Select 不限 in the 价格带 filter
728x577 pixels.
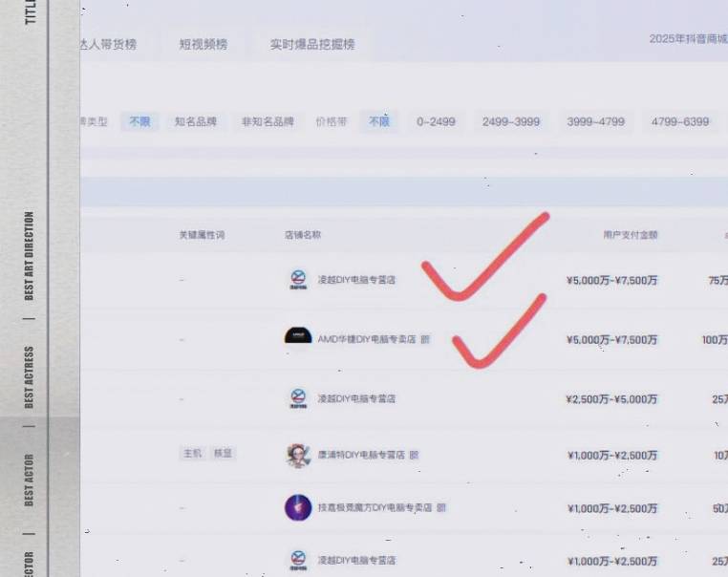click(x=379, y=121)
